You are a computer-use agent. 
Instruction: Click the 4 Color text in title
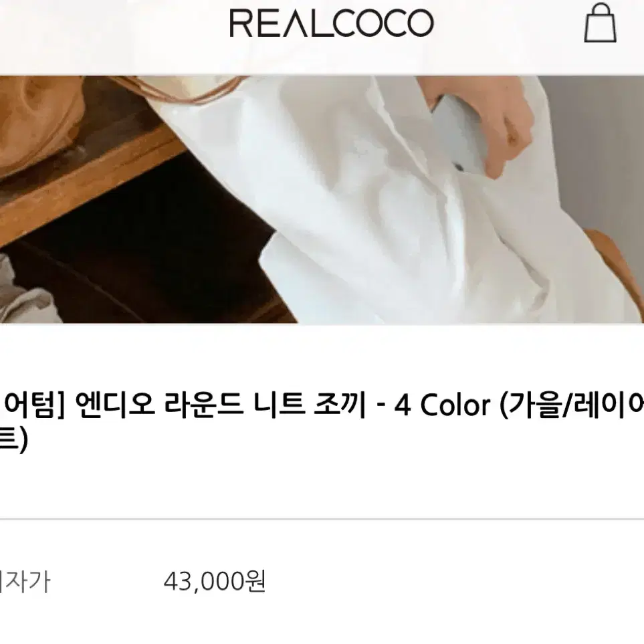click(x=442, y=405)
